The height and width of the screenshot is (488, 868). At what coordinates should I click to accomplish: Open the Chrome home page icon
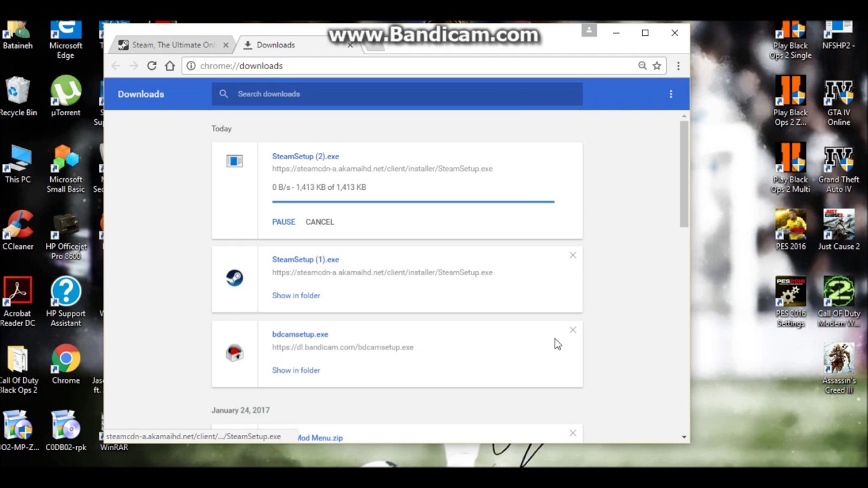click(x=170, y=66)
